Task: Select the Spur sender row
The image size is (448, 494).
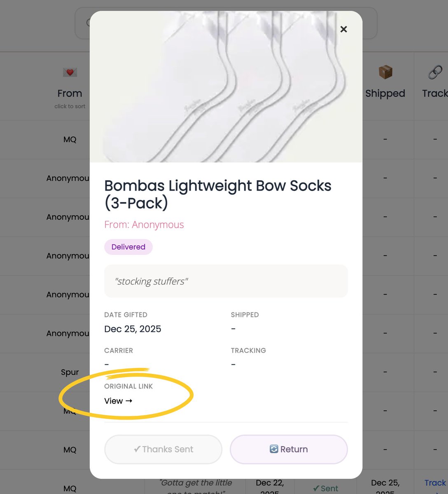Action: (70, 372)
